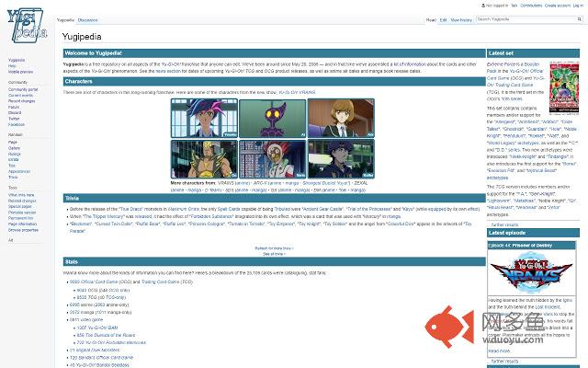This screenshot has width=588, height=368.
Task: Switch to the View history tab
Action: (461, 19)
